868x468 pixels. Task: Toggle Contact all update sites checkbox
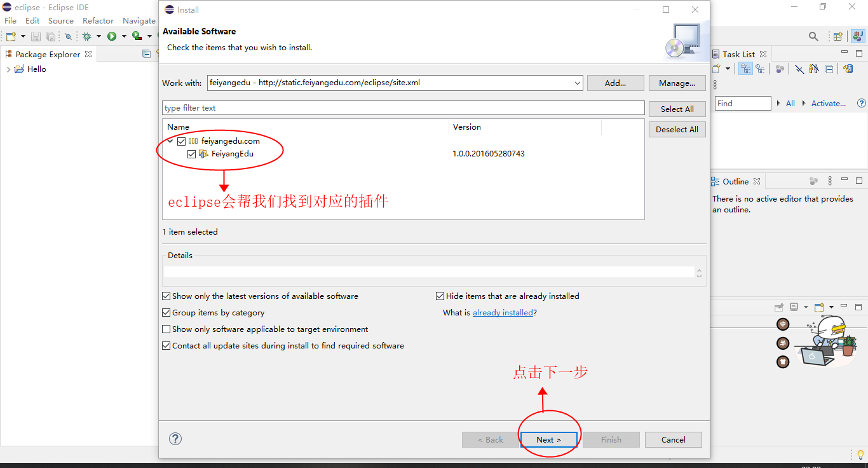click(x=166, y=346)
